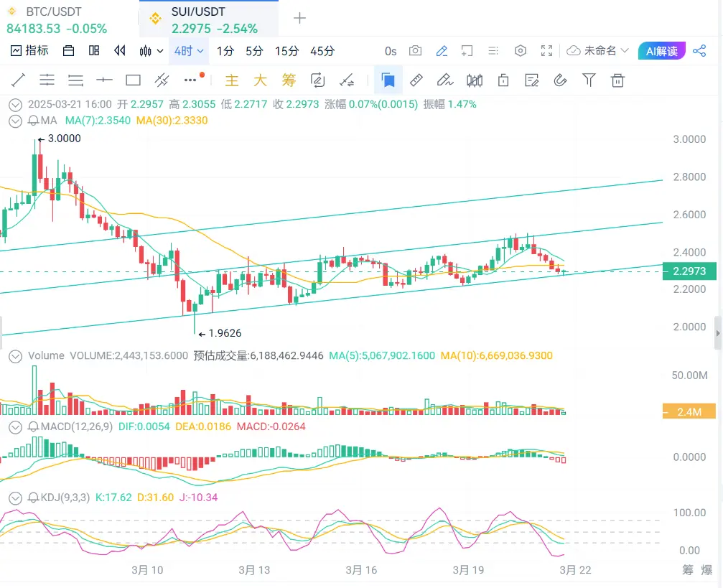Click the rotate sync square icon

click(317, 80)
